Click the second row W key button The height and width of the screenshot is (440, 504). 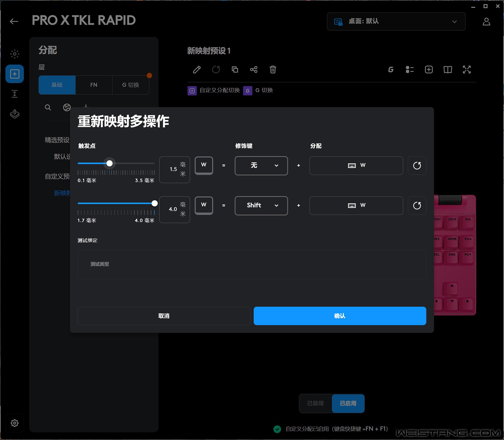tap(204, 205)
